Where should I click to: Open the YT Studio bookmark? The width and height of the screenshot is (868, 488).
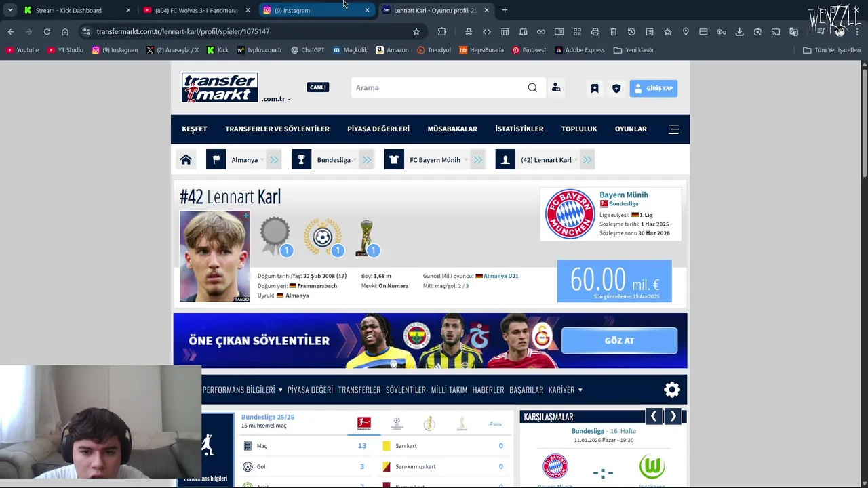point(65,49)
